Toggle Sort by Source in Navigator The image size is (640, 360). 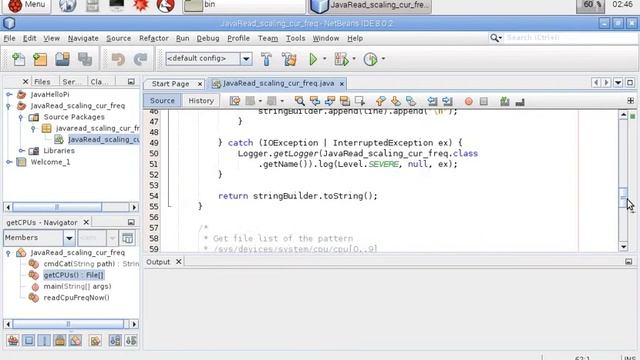pos(131,340)
